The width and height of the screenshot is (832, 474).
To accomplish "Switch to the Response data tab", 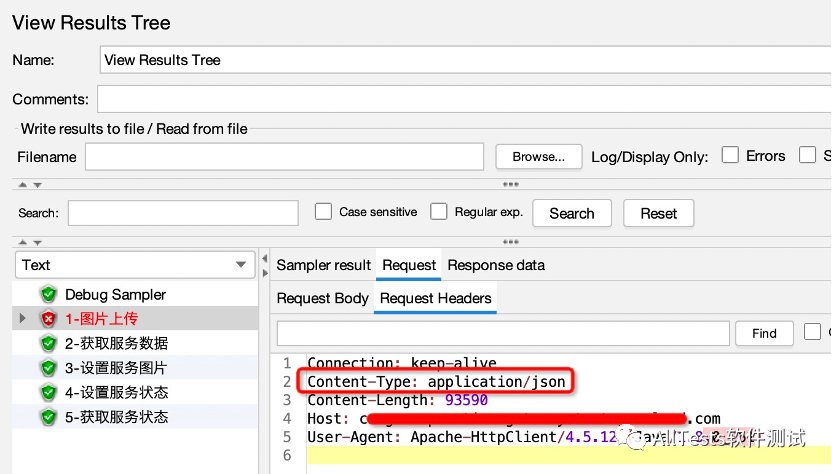I will [x=496, y=265].
